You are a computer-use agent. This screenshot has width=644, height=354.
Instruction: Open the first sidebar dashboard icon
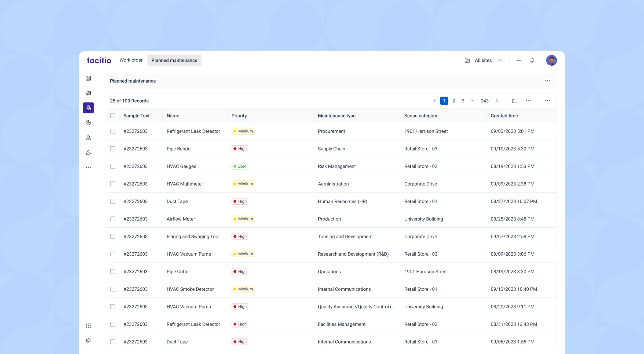point(88,78)
